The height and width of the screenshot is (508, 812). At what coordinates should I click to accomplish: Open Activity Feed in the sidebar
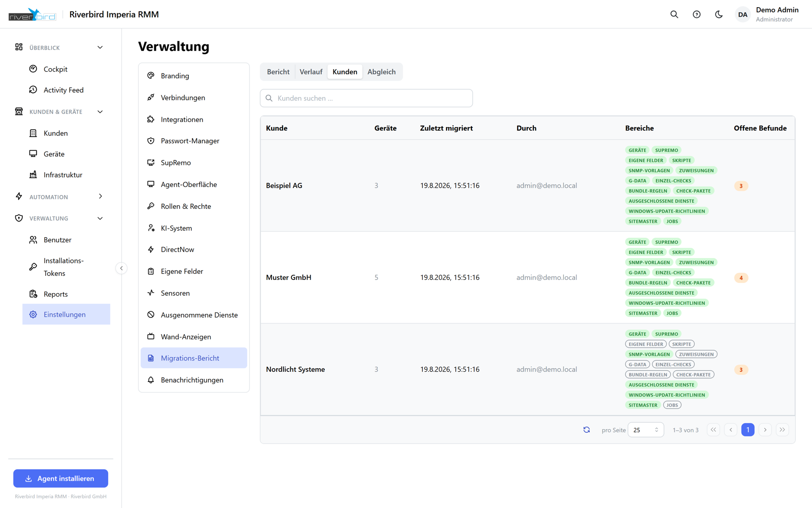(66, 90)
